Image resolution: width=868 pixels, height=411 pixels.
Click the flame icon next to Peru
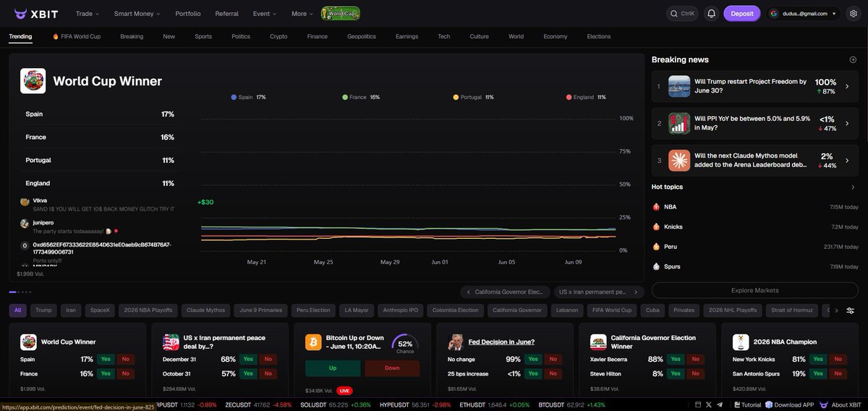(x=656, y=247)
